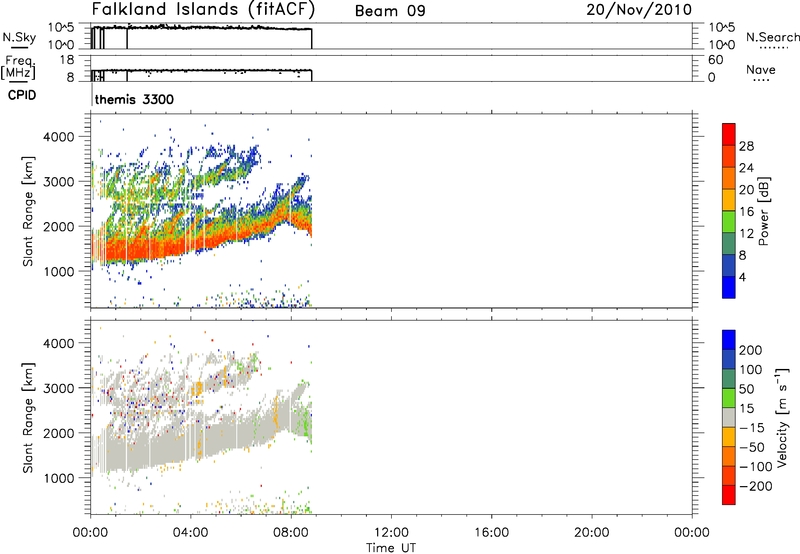The width and height of the screenshot is (800, 554).
Task: Click the '12:00' time axis label
Action: pyautogui.click(x=391, y=533)
